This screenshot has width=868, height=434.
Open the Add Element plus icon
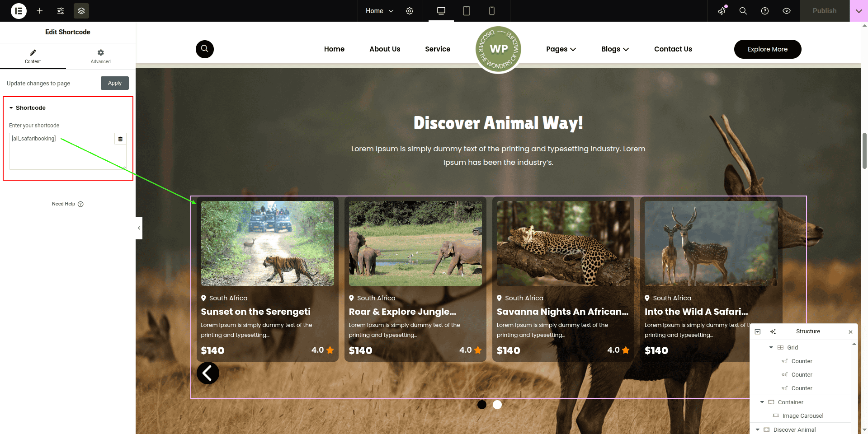pyautogui.click(x=40, y=11)
